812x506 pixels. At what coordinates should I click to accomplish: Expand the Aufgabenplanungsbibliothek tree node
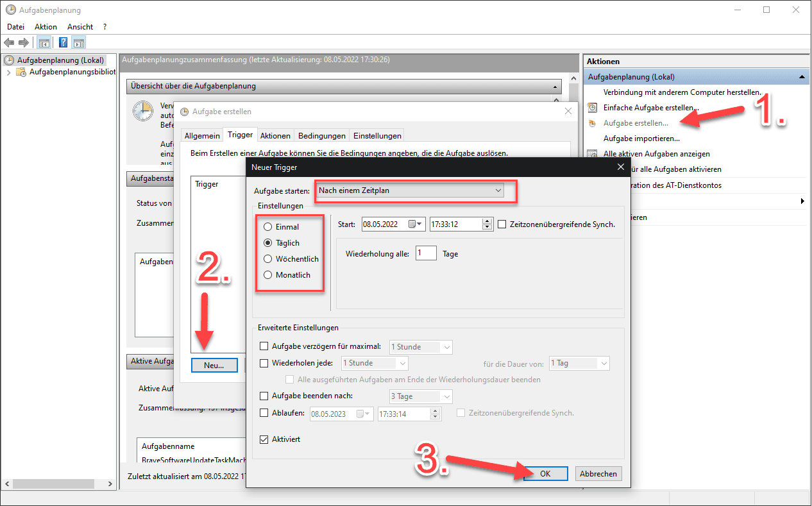click(x=8, y=72)
